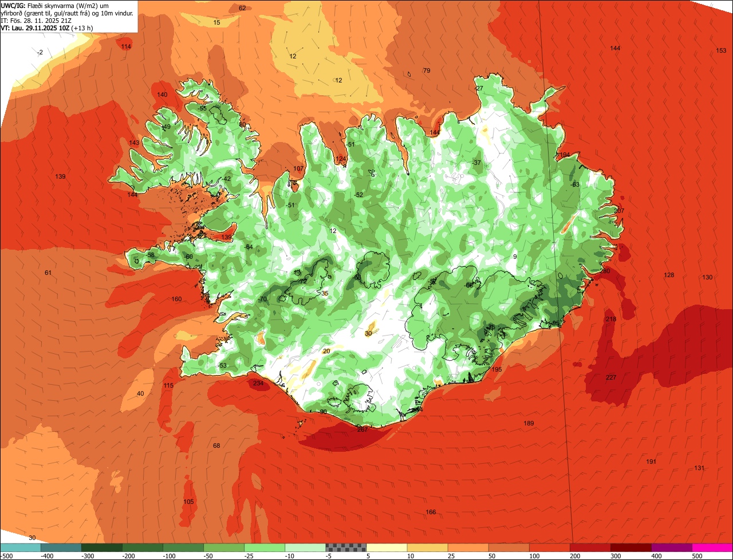The image size is (733, 560).
Task: Click the flux value 143
Action: 135,143
